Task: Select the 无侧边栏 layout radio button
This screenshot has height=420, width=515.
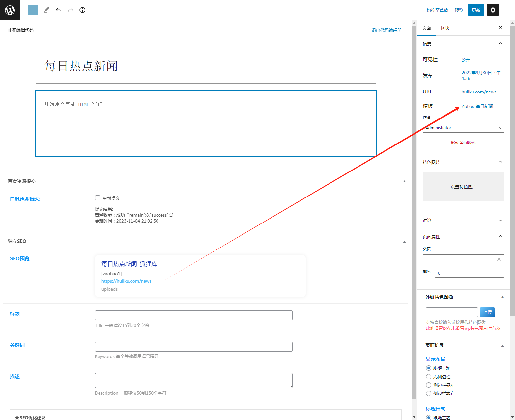Action: coord(429,377)
